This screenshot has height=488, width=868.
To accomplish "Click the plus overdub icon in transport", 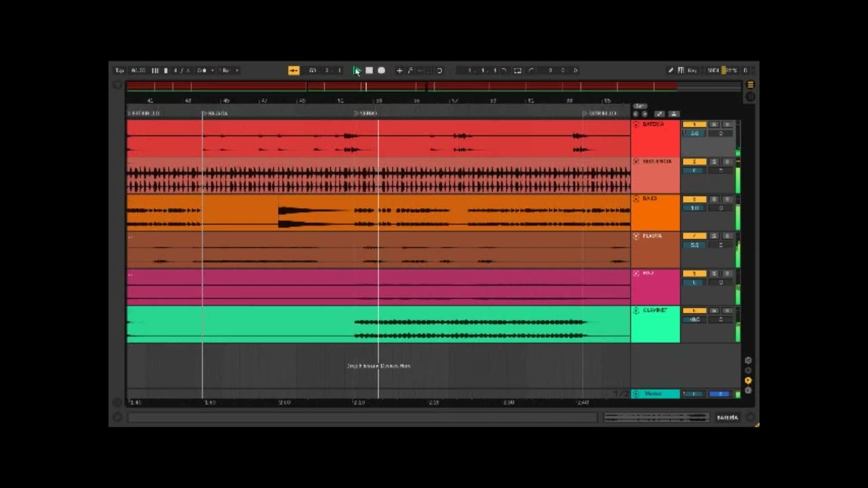I will (399, 70).
